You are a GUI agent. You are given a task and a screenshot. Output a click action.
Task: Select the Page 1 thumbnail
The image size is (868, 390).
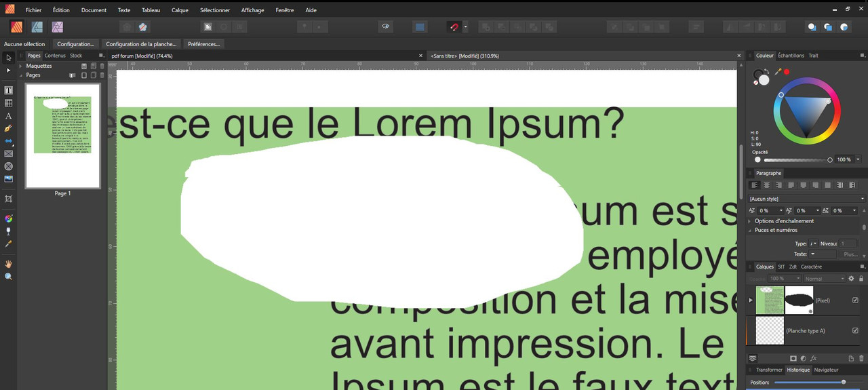click(x=62, y=136)
